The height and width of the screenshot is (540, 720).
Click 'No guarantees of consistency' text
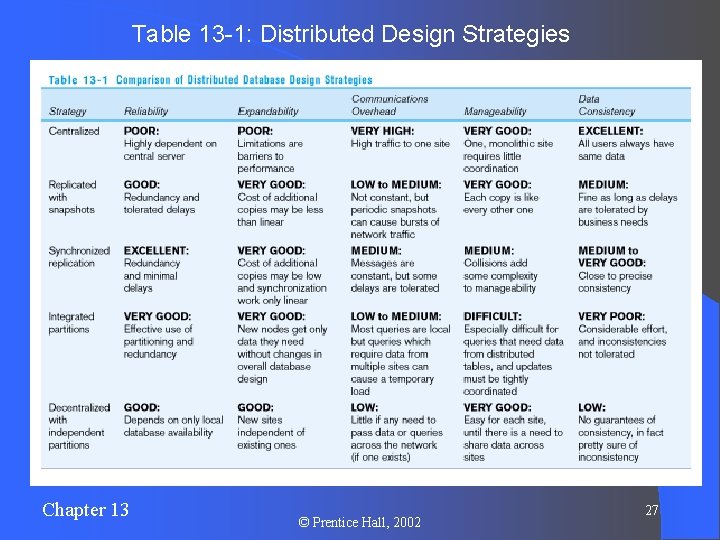[x=617, y=426]
